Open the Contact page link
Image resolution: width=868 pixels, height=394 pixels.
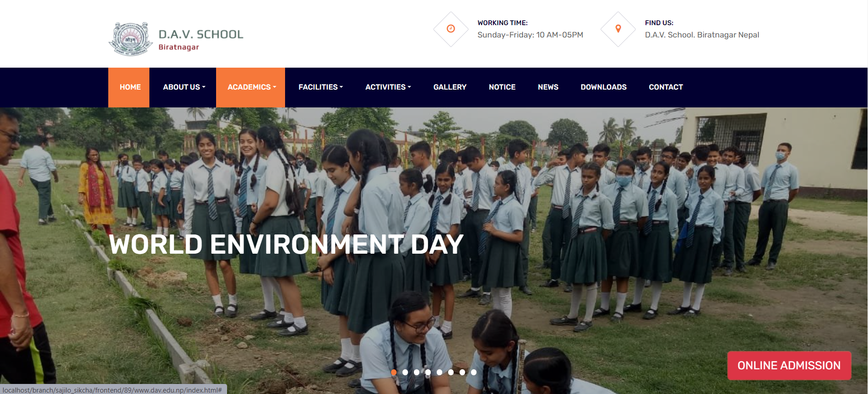coord(666,87)
